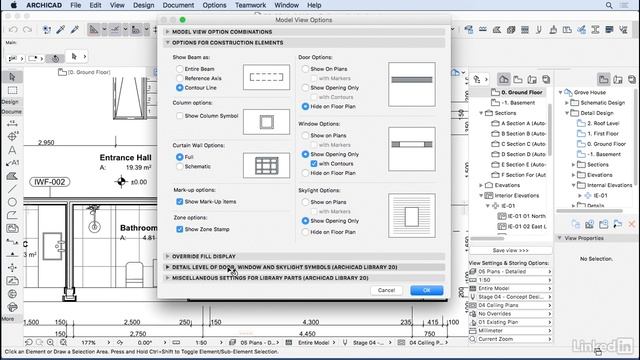Collapse the Sections folder in Navigator
Viewport: 640px width, 360px height.
[x=481, y=113]
